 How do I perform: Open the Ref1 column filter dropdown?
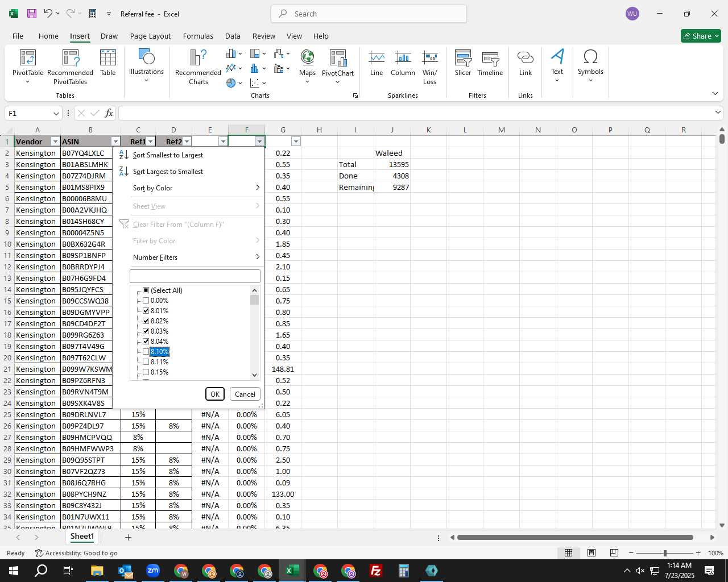pos(151,142)
